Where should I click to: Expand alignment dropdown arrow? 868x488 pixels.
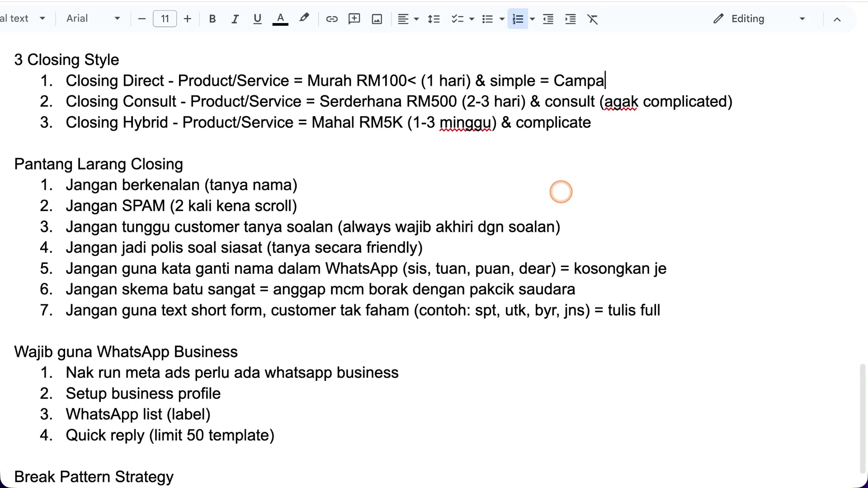point(417,19)
